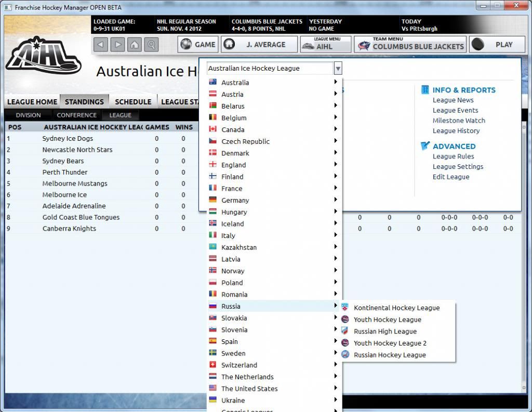Expand the France submenu arrow
This screenshot has height=412, width=532.
(335, 188)
